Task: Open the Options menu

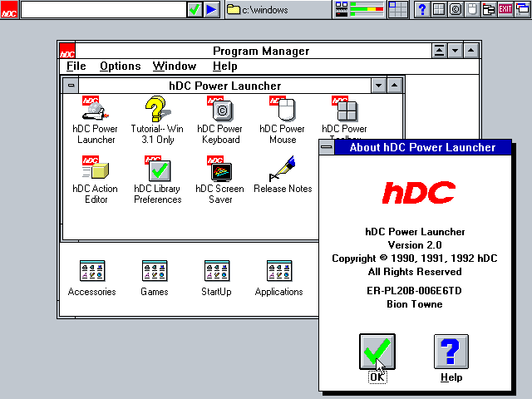Action: 120,66
